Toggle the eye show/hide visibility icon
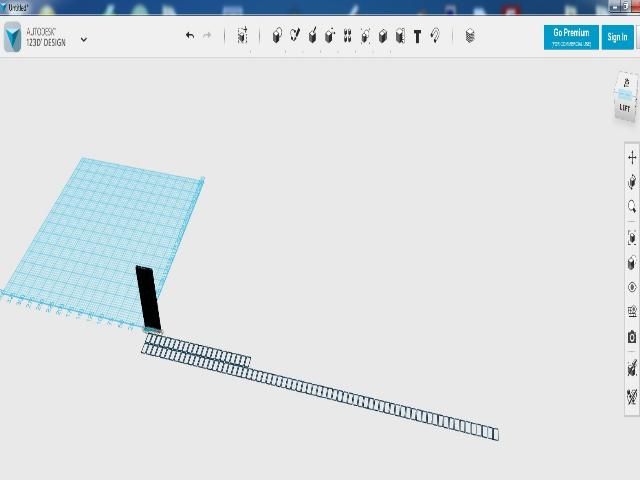The width and height of the screenshot is (640, 480). 632,288
